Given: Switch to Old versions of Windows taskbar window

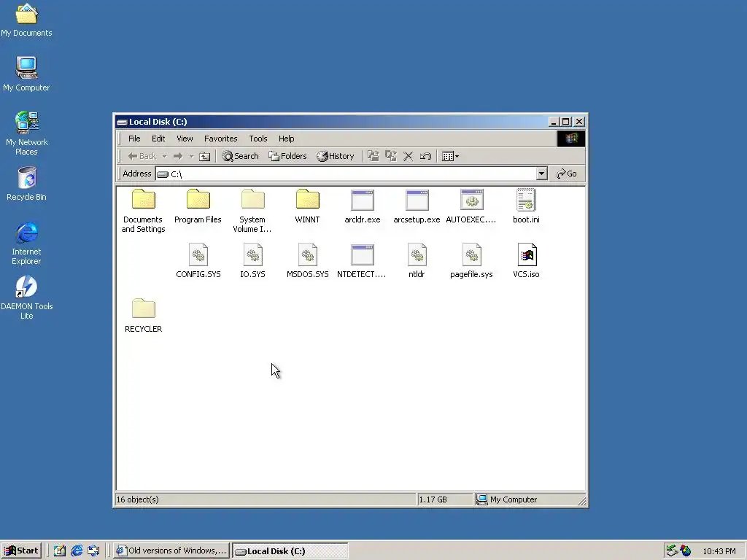Looking at the screenshot, I should point(172,551).
